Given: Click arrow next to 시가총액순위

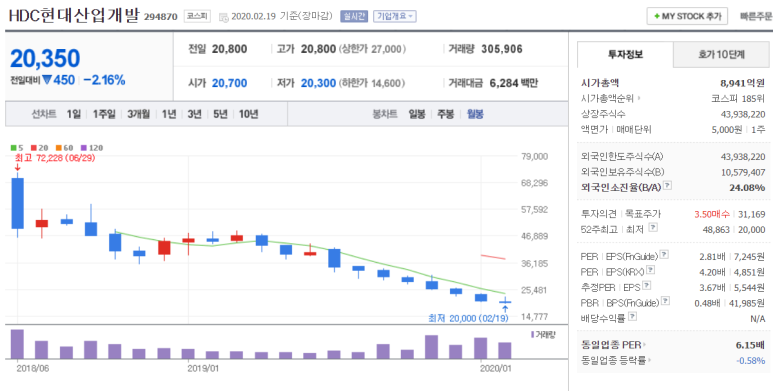Looking at the screenshot, I should 639,98.
